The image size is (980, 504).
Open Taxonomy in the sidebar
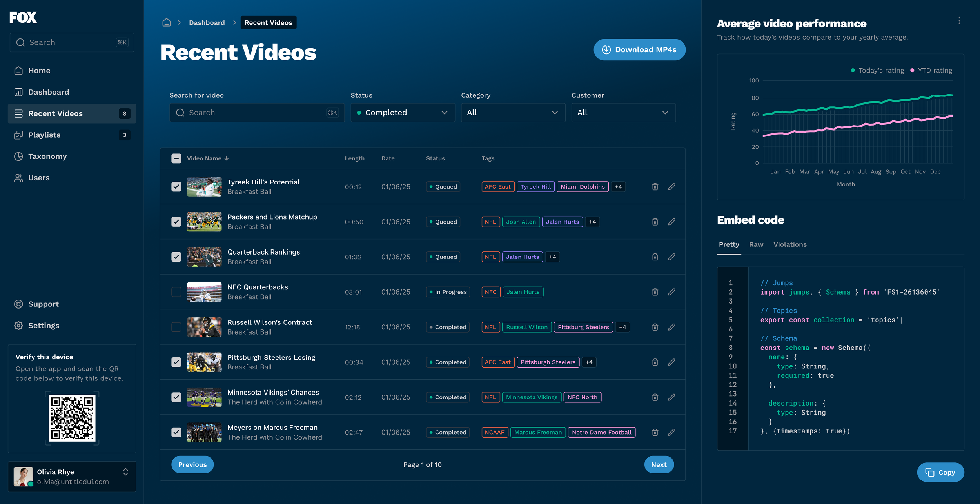coord(72,156)
